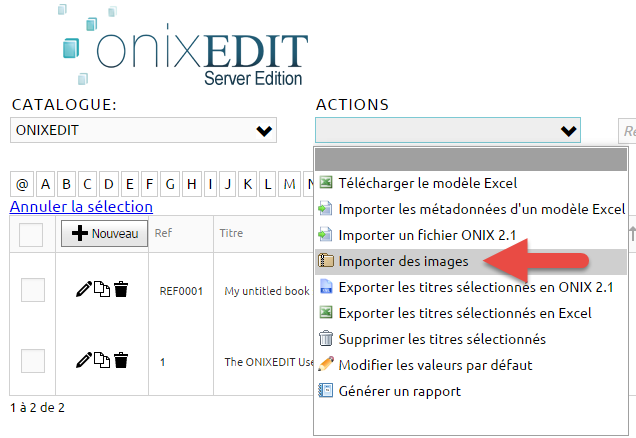This screenshot has width=636, height=438.
Task: Edit title REF0001 with the pencil icon
Action: 84,290
